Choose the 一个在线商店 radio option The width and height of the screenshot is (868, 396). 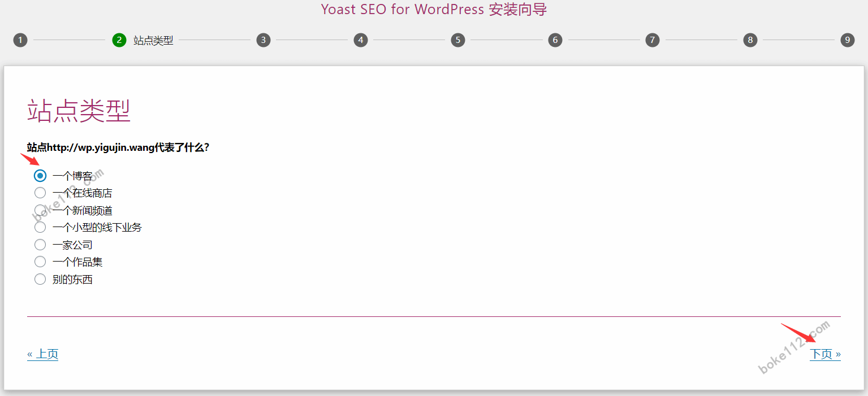[40, 193]
